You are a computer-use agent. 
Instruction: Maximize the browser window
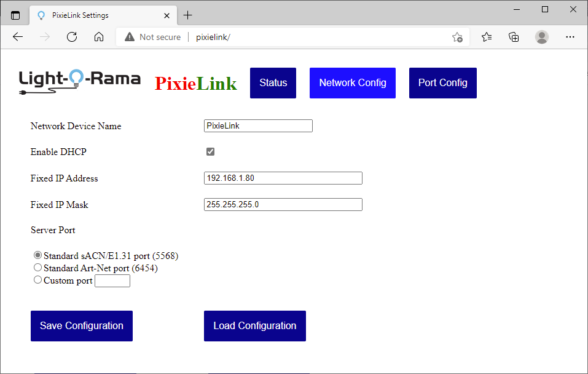(x=545, y=9)
